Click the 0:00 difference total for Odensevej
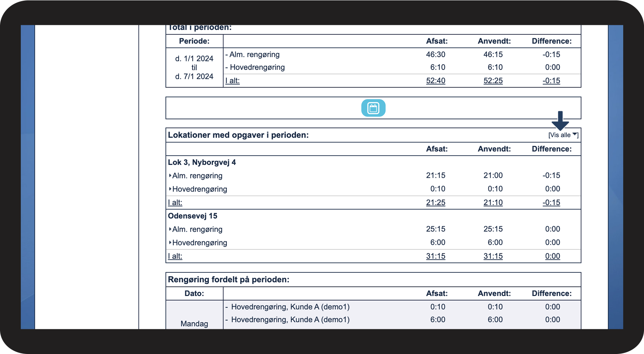This screenshot has height=354, width=644. pyautogui.click(x=553, y=256)
